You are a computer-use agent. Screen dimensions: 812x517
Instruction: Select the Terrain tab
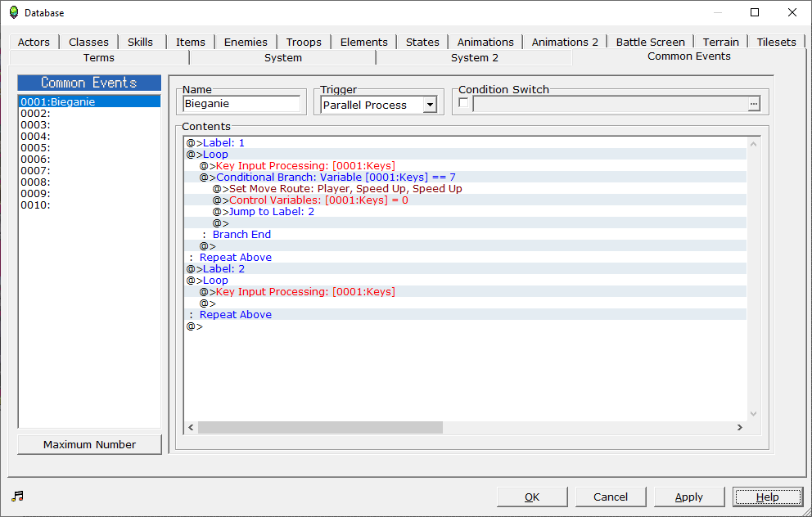pyautogui.click(x=721, y=42)
